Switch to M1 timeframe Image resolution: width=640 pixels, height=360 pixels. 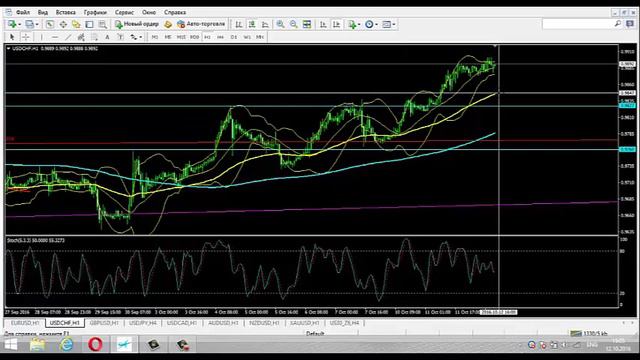(x=155, y=37)
